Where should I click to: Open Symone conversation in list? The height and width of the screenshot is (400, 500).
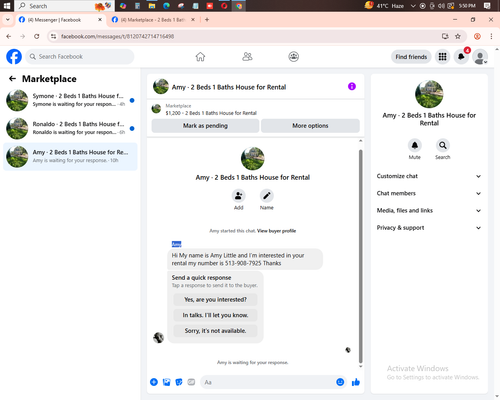pyautogui.click(x=70, y=100)
